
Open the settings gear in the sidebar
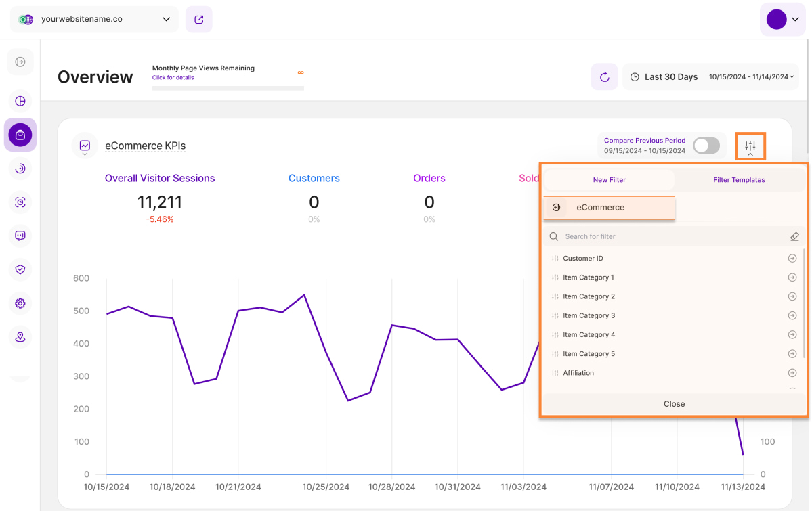pos(20,303)
